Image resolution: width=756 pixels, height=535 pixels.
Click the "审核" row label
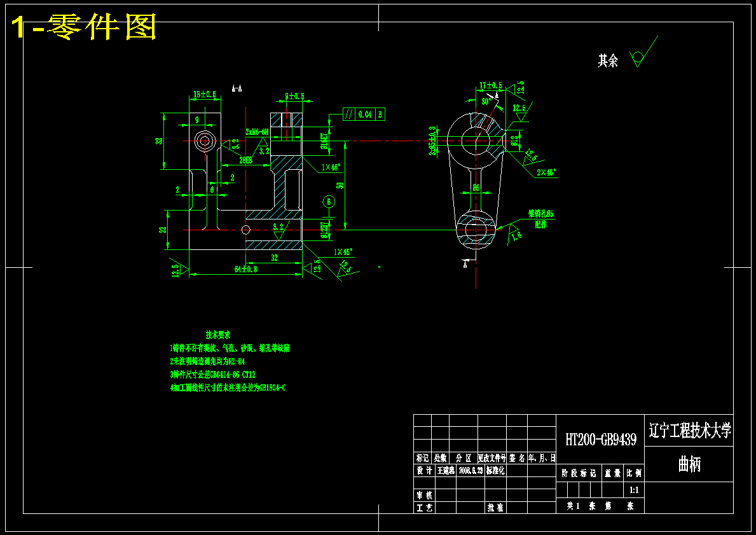click(424, 496)
